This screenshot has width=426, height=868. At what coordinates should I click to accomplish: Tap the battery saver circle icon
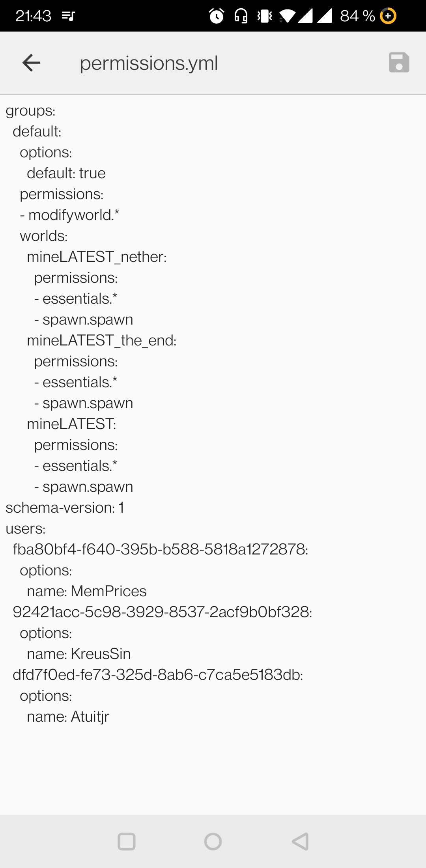click(x=388, y=16)
